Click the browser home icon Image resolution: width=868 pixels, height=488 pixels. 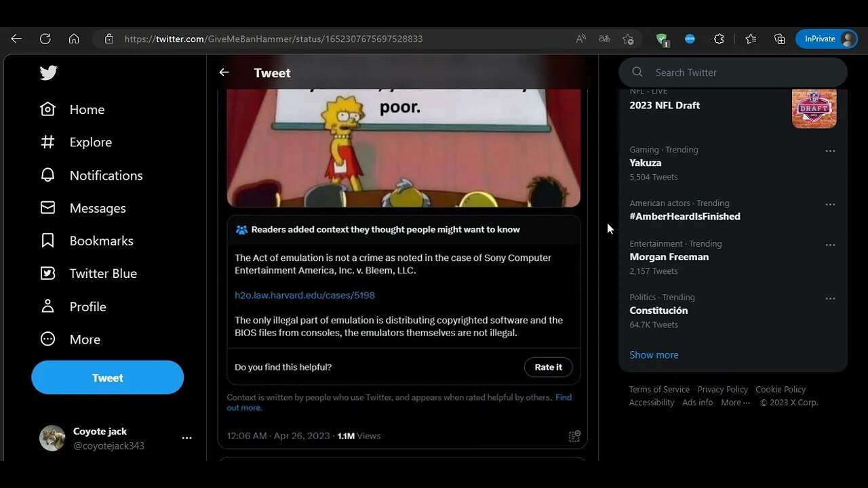click(74, 39)
